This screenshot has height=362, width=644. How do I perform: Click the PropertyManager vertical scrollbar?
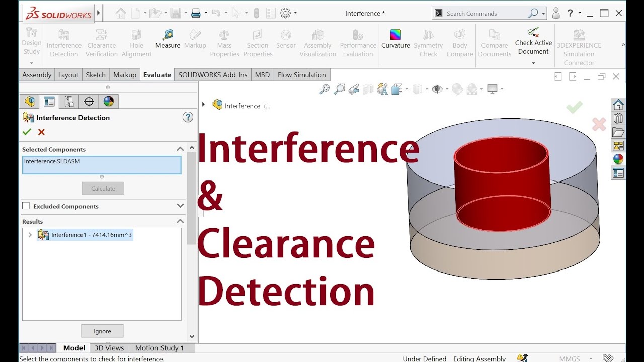point(192,198)
